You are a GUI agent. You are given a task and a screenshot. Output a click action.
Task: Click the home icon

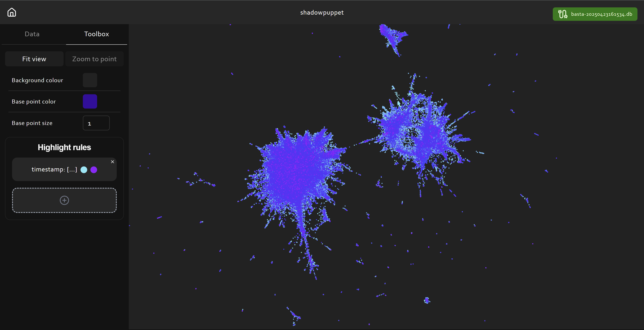[12, 12]
